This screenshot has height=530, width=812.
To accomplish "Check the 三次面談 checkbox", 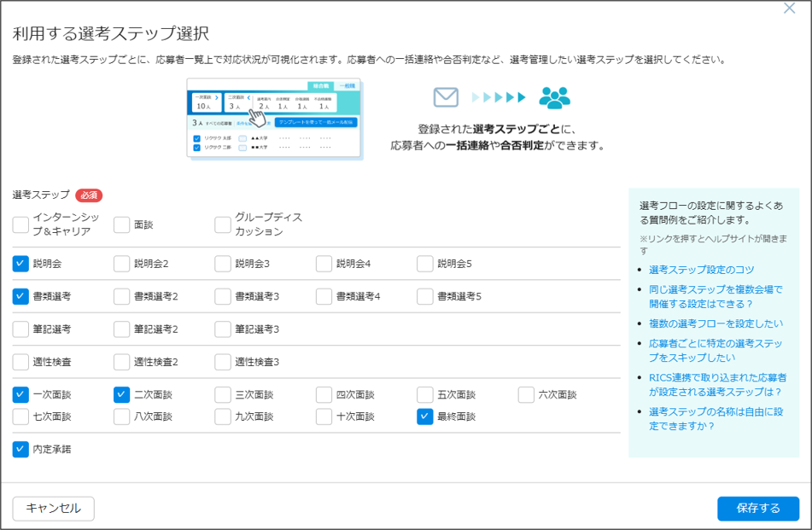I will pyautogui.click(x=223, y=394).
